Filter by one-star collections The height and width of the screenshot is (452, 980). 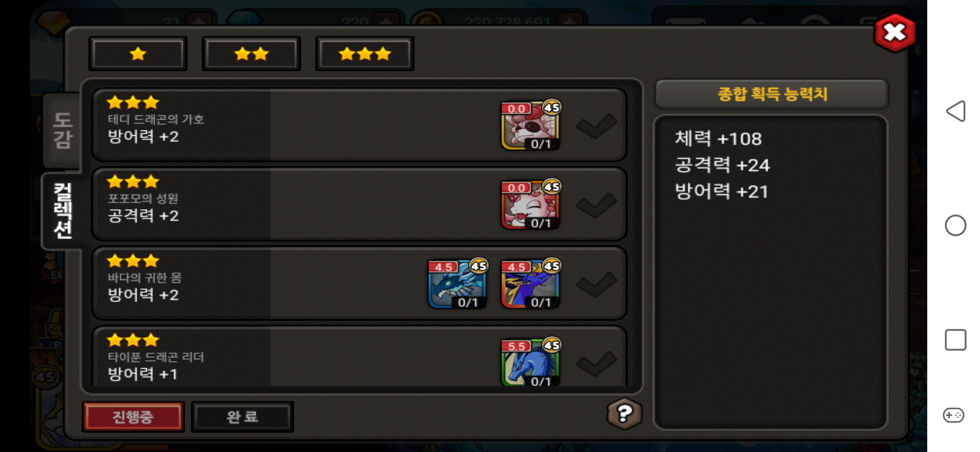[x=138, y=54]
